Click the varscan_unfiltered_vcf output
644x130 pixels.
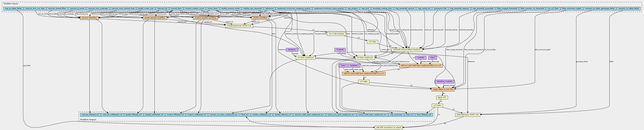click(112, 115)
